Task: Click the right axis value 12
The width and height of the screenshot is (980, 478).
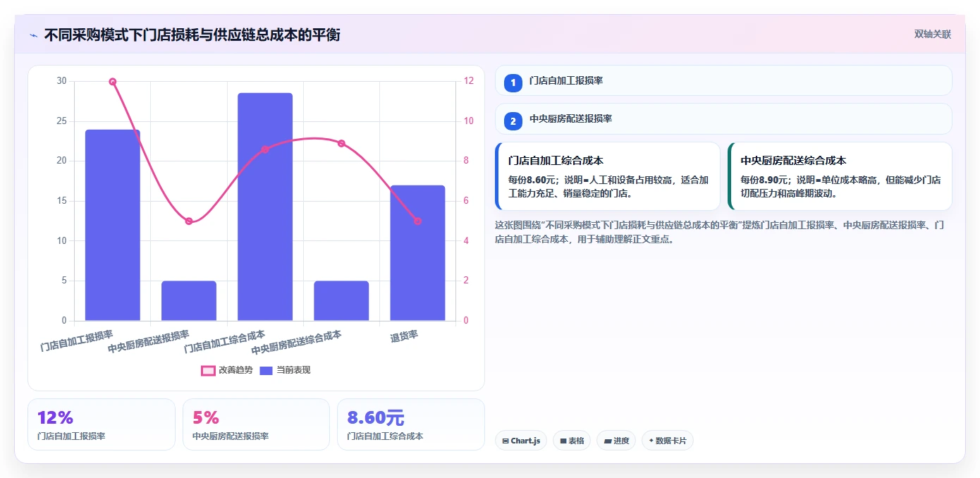Action: 469,81
